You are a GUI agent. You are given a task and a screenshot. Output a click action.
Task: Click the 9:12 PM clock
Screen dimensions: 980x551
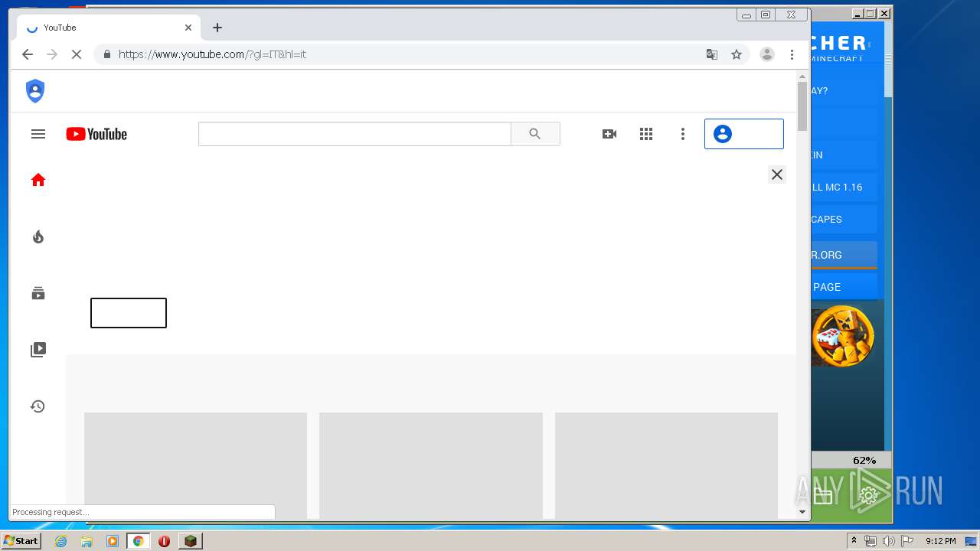click(940, 541)
